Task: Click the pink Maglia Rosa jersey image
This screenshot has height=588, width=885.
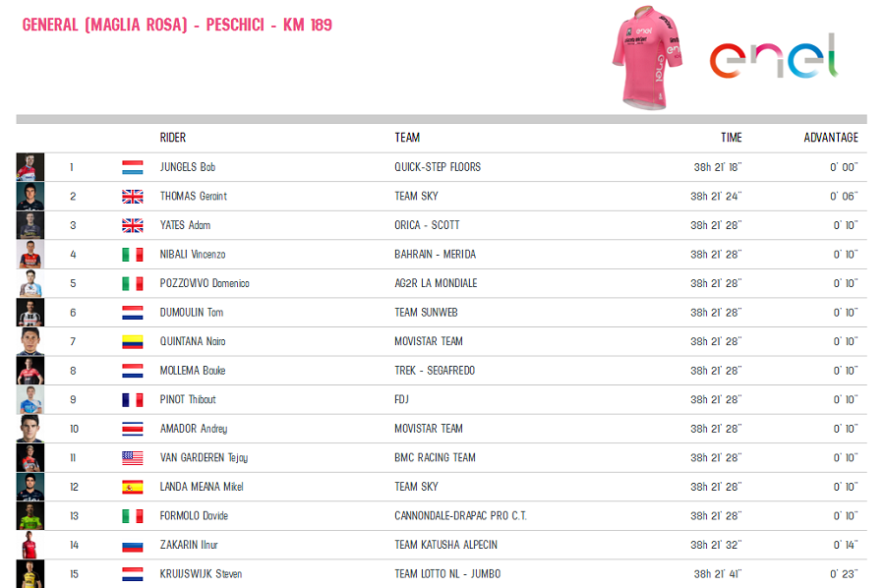Action: click(646, 56)
